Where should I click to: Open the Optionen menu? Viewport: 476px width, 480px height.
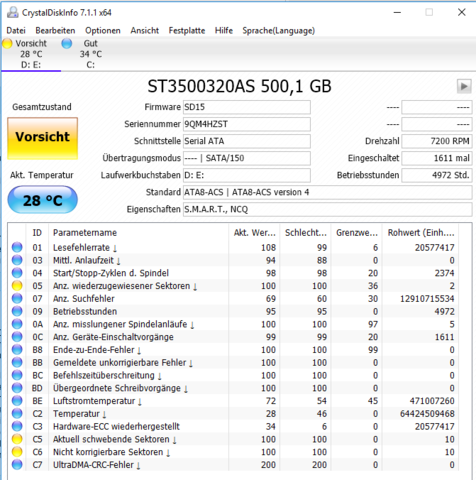(103, 30)
